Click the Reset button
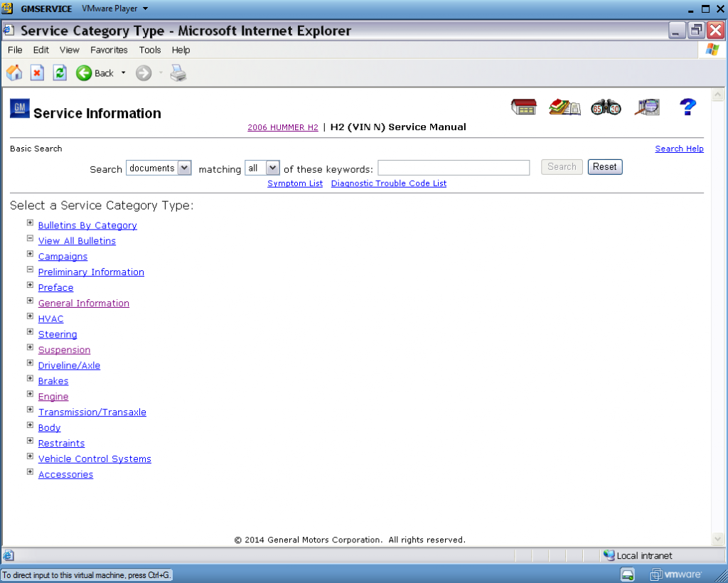The image size is (728, 583). tap(605, 167)
